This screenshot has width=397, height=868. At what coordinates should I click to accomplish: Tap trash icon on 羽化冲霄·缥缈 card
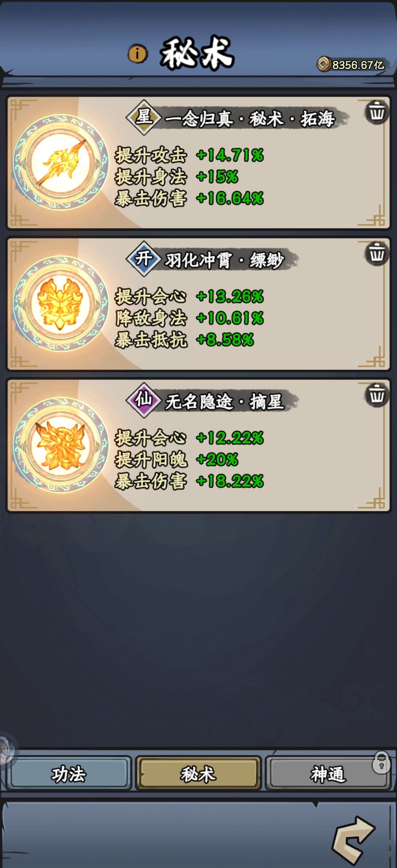coord(376,253)
